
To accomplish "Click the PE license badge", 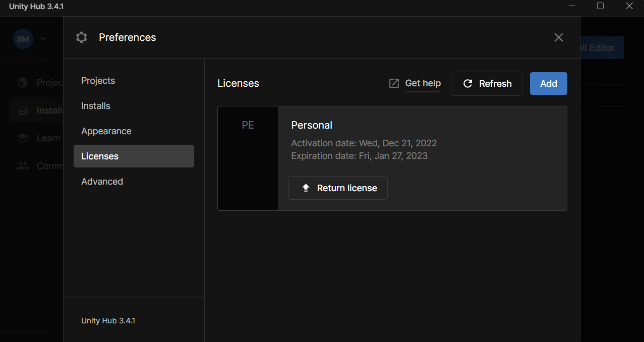I will pyautogui.click(x=248, y=158).
